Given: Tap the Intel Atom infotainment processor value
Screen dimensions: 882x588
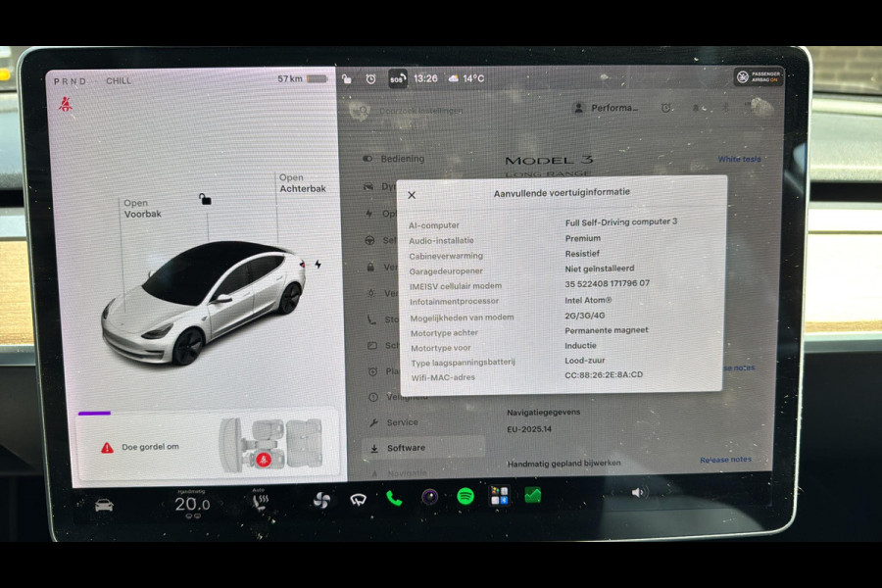Looking at the screenshot, I should 588,301.
